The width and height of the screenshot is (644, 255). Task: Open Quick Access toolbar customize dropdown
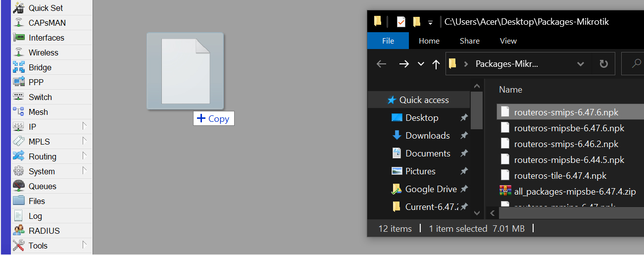coord(430,22)
